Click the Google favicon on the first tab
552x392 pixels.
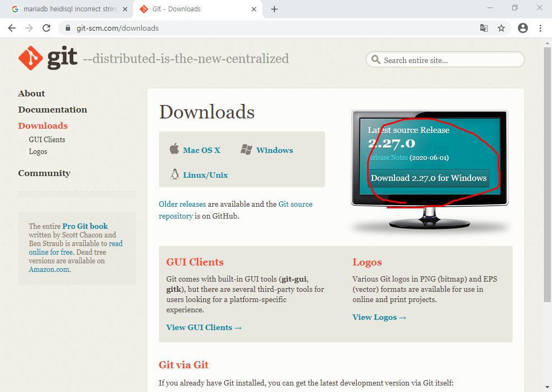[x=15, y=9]
